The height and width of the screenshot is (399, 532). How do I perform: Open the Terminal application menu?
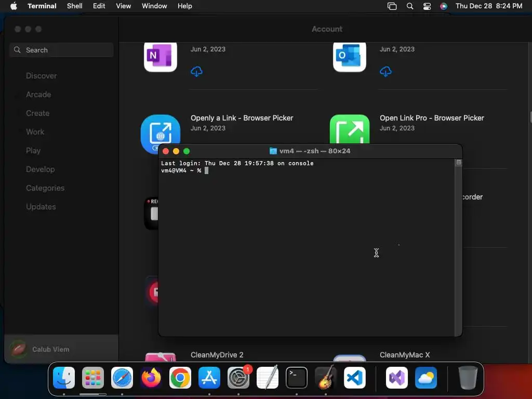(42, 6)
